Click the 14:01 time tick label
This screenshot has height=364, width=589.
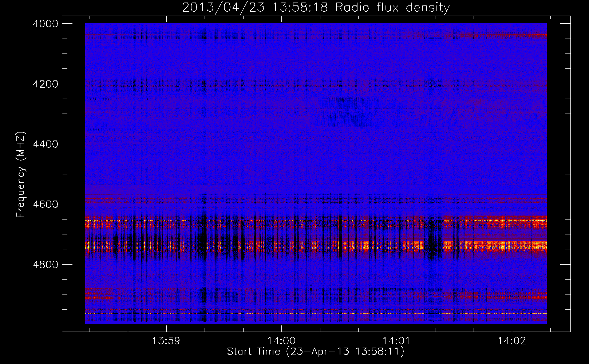coord(396,341)
